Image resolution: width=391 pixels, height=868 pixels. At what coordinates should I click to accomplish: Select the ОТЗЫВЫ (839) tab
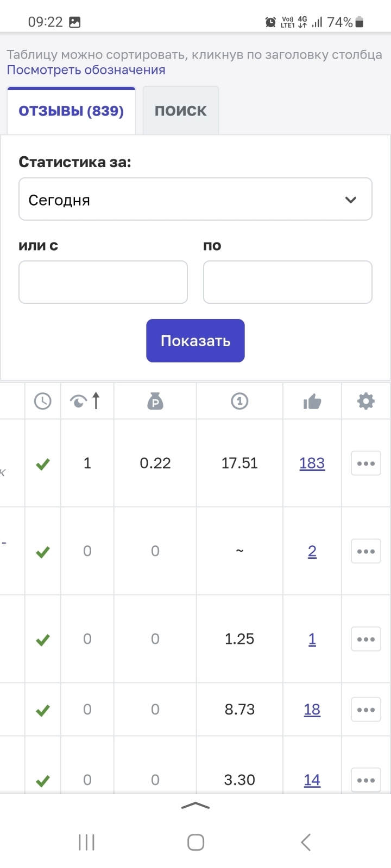coord(71,111)
